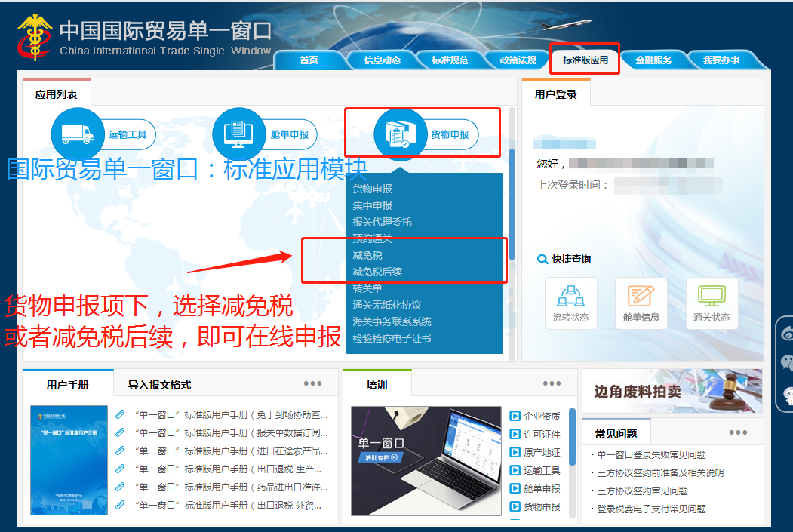Choose 检验检疫电子证书 in the dropdown menu
Image resolution: width=793 pixels, height=532 pixels.
[392, 338]
